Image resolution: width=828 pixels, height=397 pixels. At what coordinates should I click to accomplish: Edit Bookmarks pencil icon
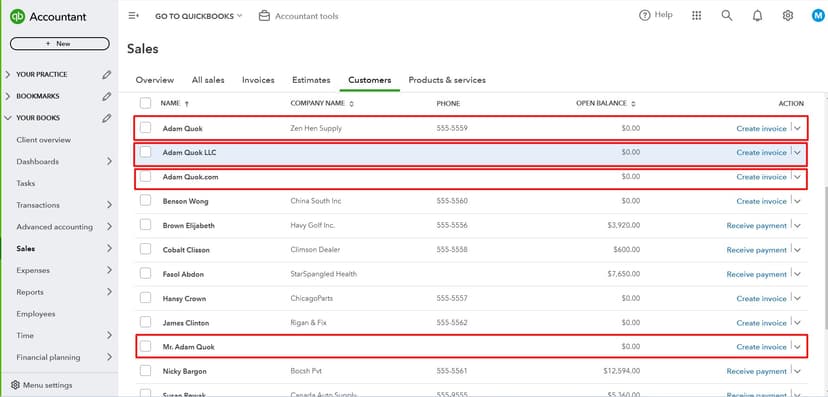click(x=107, y=96)
